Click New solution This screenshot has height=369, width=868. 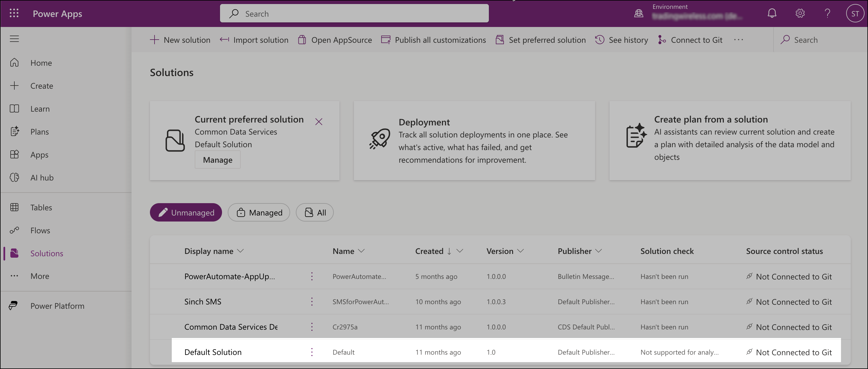pos(180,40)
